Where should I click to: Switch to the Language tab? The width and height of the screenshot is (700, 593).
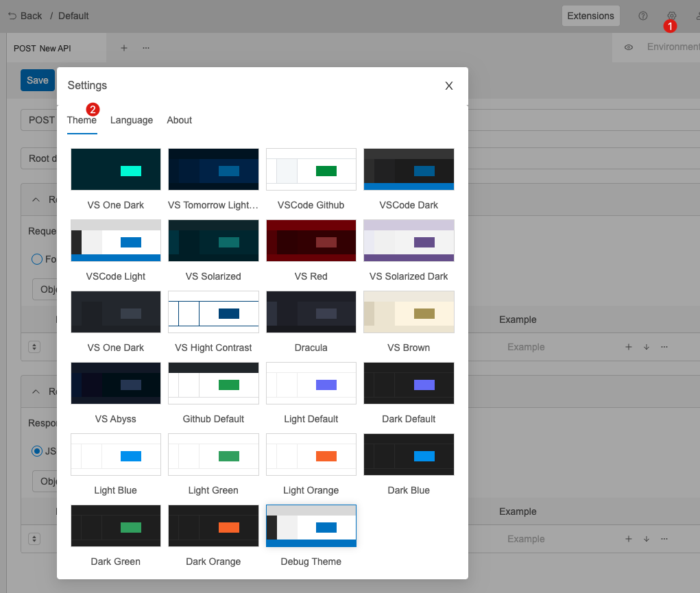tap(131, 120)
